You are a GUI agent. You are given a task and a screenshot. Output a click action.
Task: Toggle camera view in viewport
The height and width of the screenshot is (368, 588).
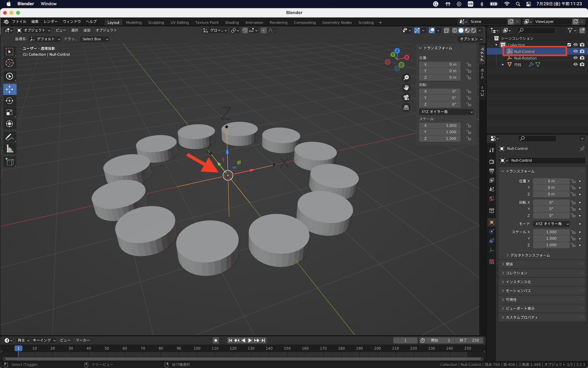[x=406, y=97]
